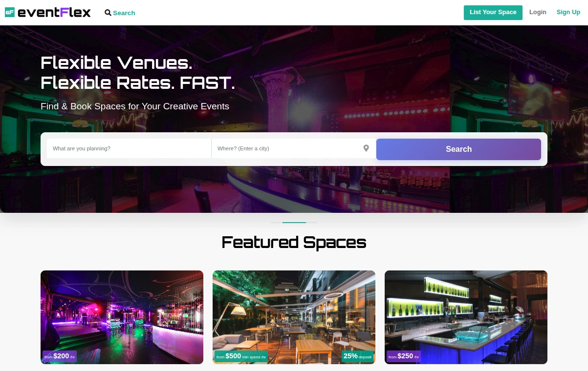Screen dimensions: 588x371
Task: Open the eventFlex wordmark home link
Action: (54, 12)
